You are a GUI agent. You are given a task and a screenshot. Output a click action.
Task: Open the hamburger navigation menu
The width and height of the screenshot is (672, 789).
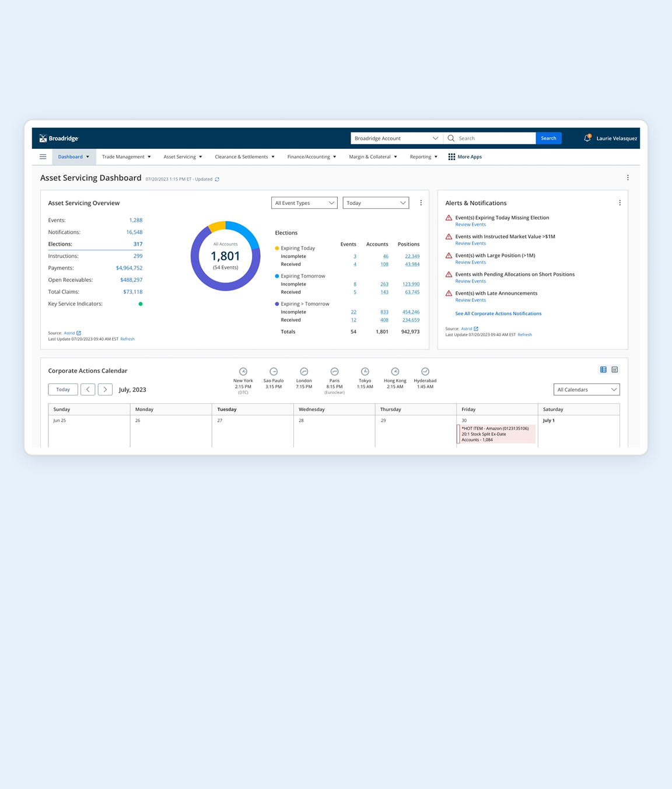pyautogui.click(x=43, y=157)
